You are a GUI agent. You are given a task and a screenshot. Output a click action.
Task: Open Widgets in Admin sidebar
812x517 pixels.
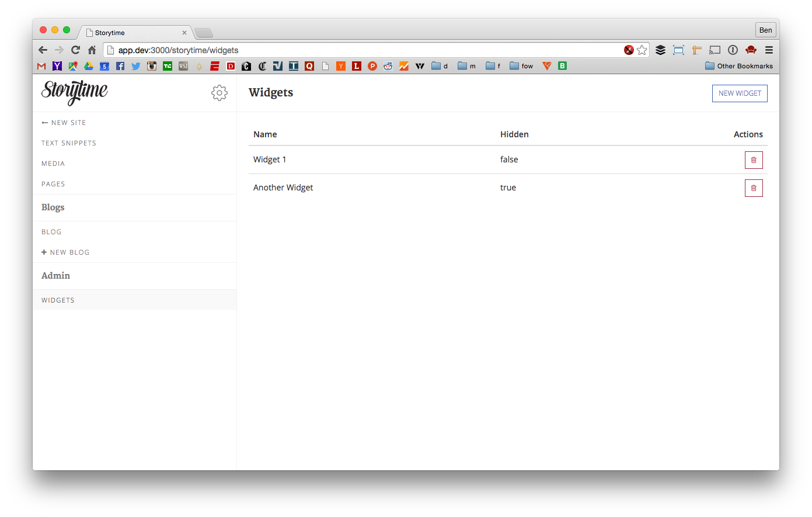tap(58, 300)
